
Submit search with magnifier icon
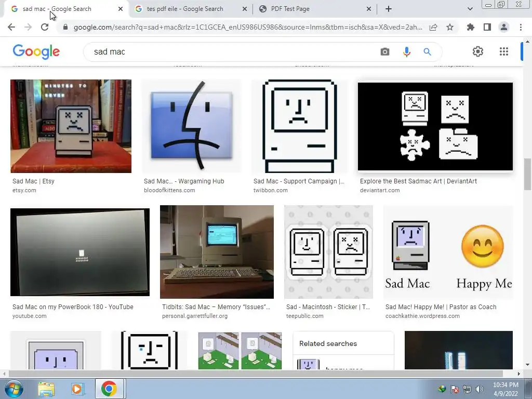coord(427,51)
